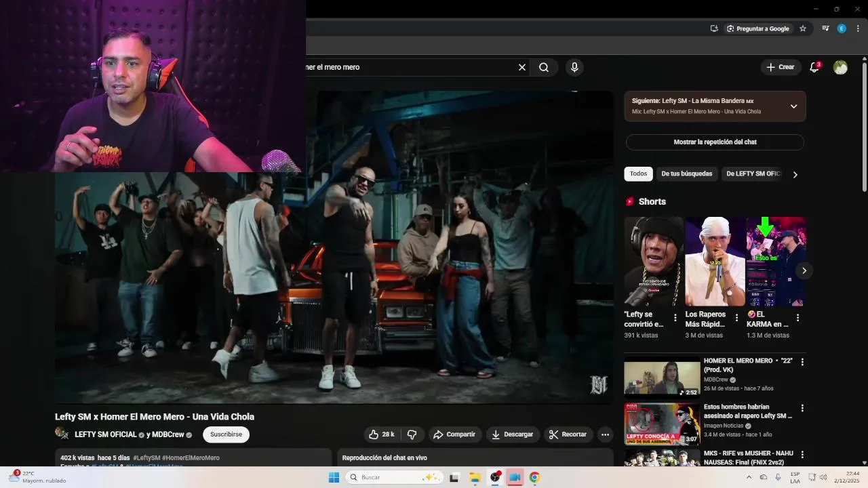Show hidden system tray icons
The height and width of the screenshot is (488, 868).
tap(749, 477)
